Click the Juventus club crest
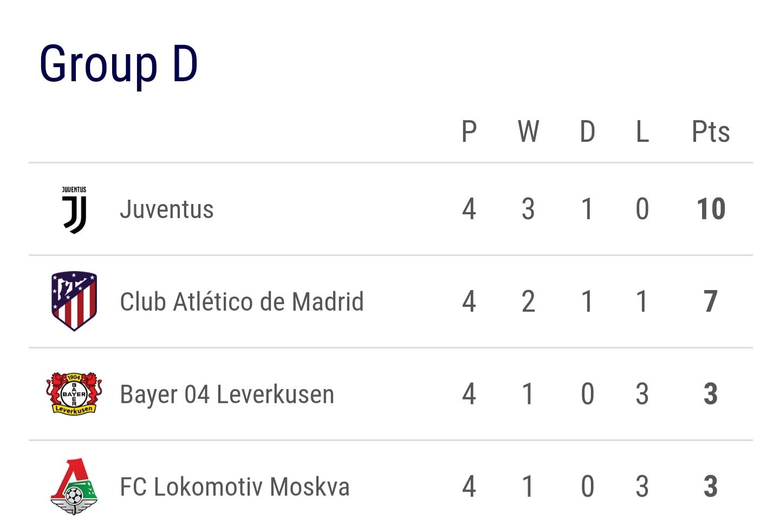Screen dimensions: 780x532 coord(74,210)
